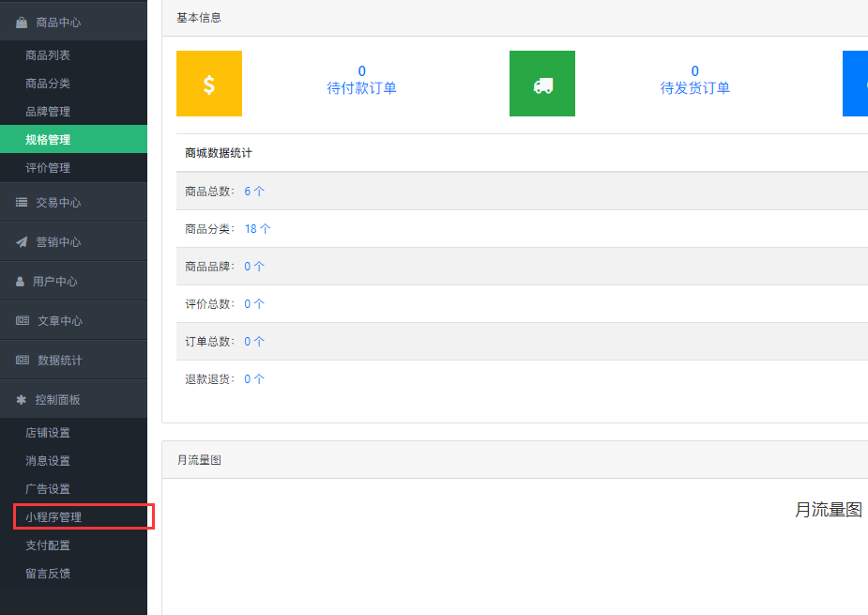The width and height of the screenshot is (868, 615).
Task: Click the 待付款订单 link
Action: (362, 88)
